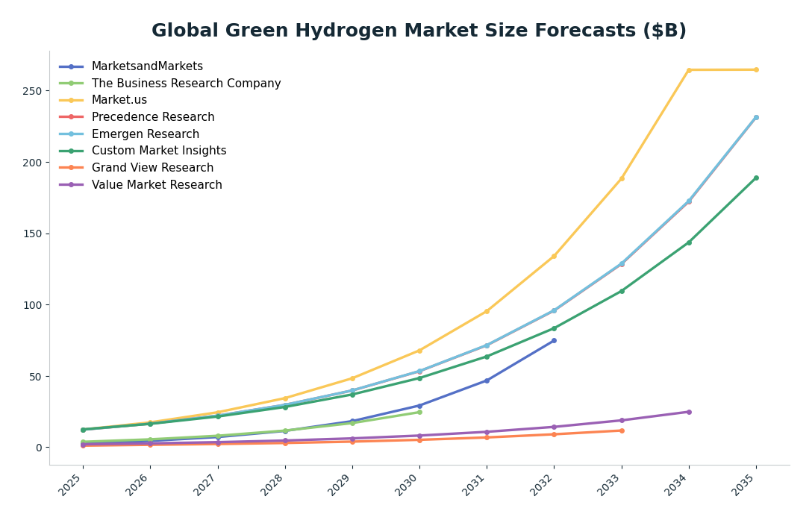Click the 200 y-axis tick label
This screenshot has height=520, width=812.
coord(32,163)
